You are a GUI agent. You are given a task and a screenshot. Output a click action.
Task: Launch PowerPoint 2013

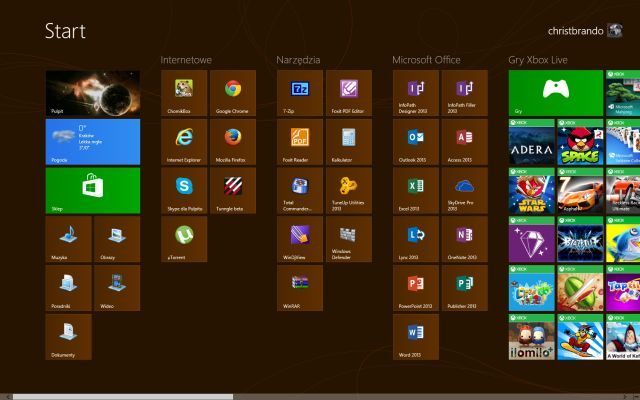(x=416, y=288)
